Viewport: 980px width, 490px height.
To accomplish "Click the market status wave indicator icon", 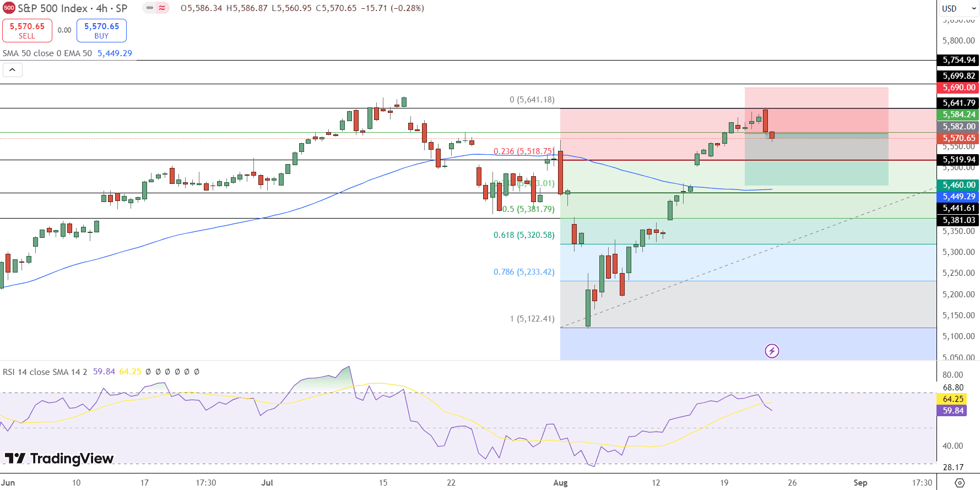I will 162,8.
